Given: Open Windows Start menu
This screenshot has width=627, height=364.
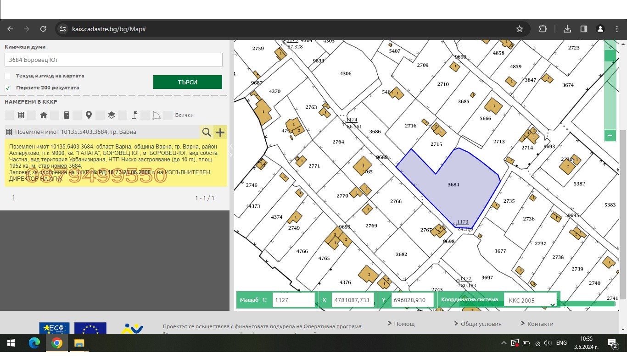Looking at the screenshot, I should pos(11,343).
